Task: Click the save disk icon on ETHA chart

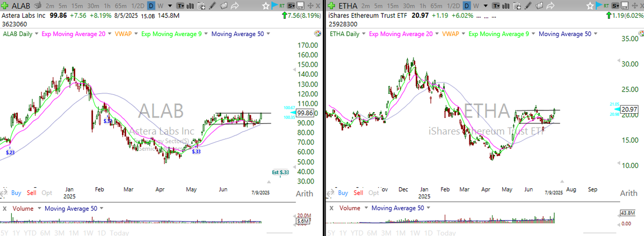Action: pyautogui.click(x=625, y=6)
